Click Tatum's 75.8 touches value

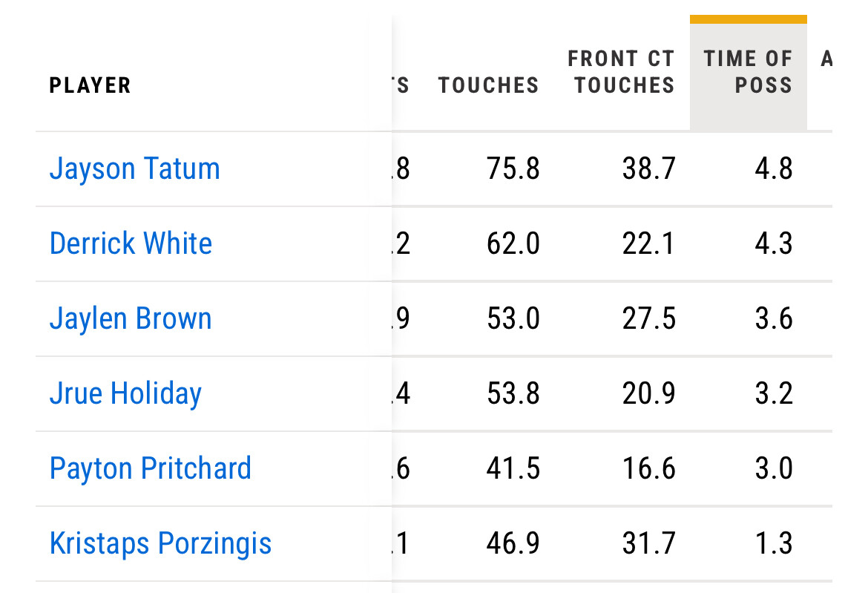tap(513, 169)
